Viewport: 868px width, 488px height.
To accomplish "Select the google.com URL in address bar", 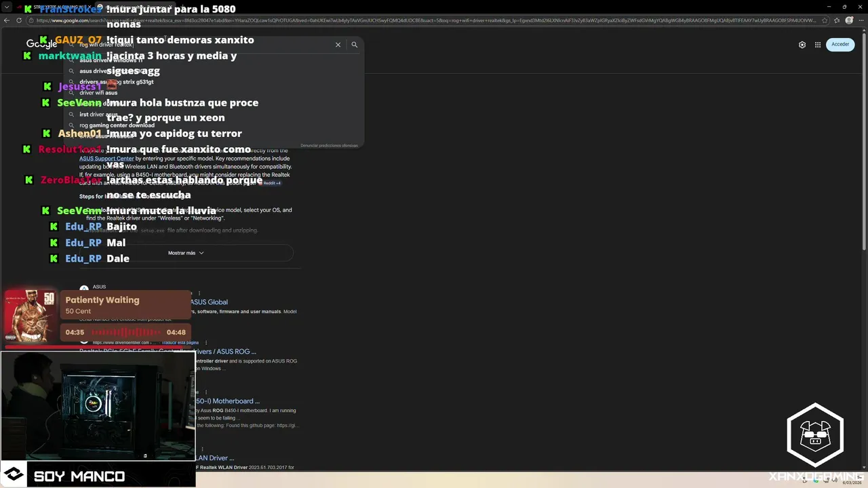I will tap(426, 20).
